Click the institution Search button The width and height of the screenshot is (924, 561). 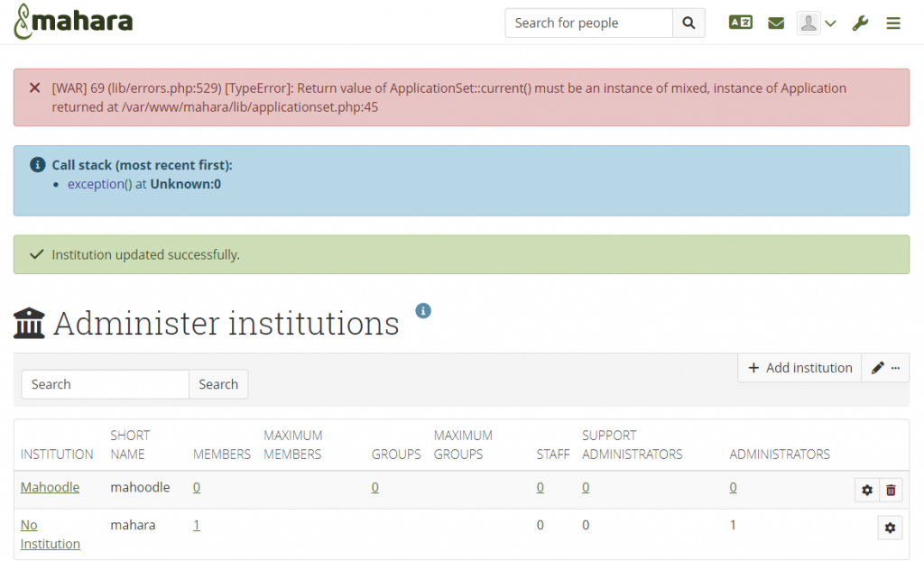[218, 384]
